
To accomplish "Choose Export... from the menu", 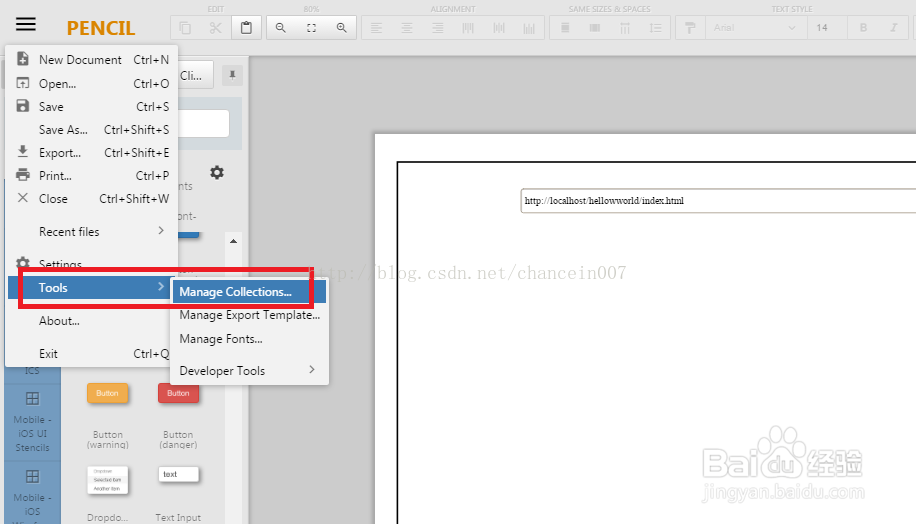I will point(92,152).
